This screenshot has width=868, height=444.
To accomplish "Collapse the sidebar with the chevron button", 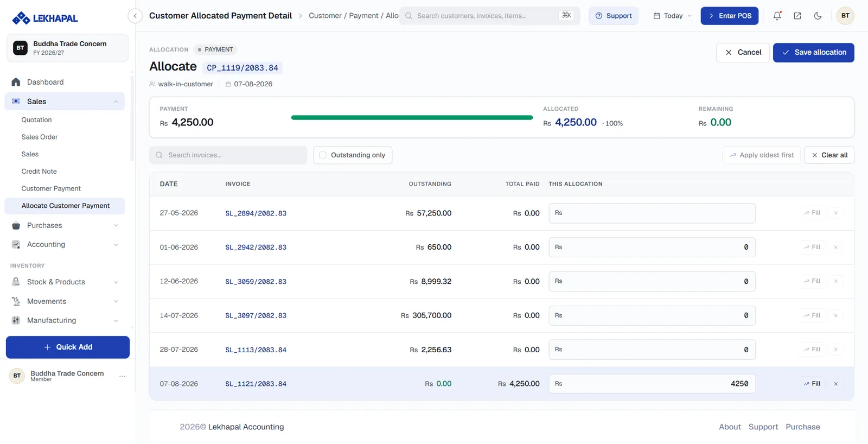I will [135, 16].
